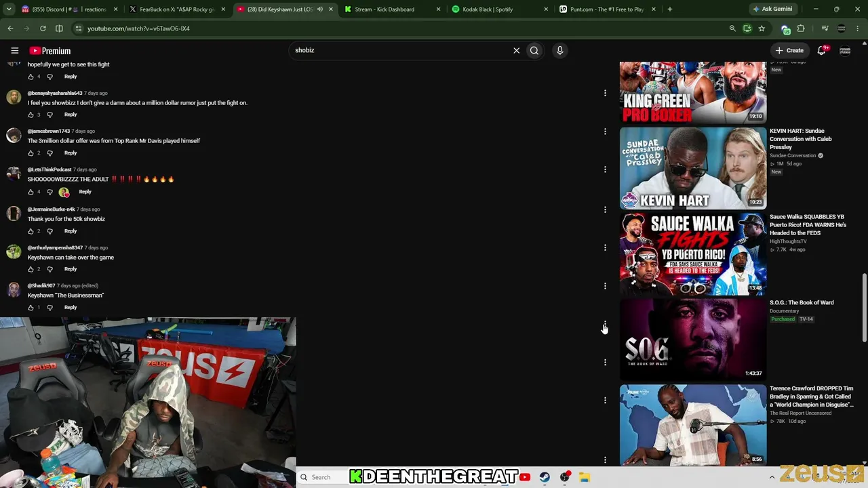
Task: Reply to 'Thank you for the 50k showbiz'
Action: pyautogui.click(x=71, y=231)
